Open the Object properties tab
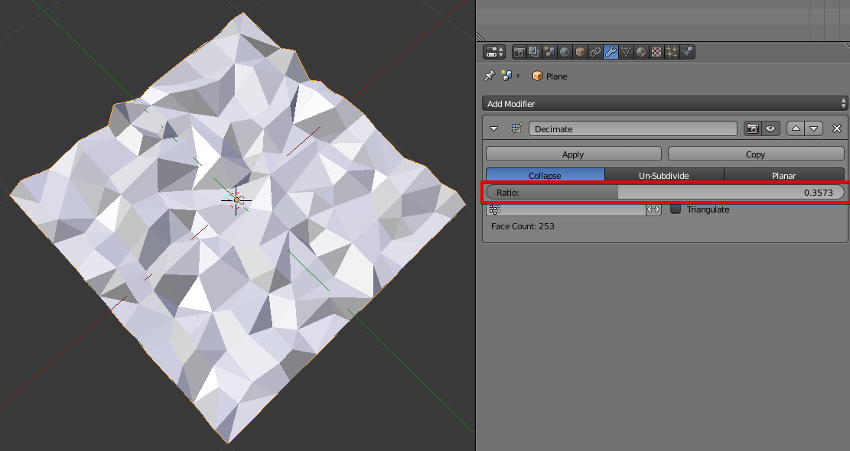This screenshot has width=850, height=451. pyautogui.click(x=580, y=52)
